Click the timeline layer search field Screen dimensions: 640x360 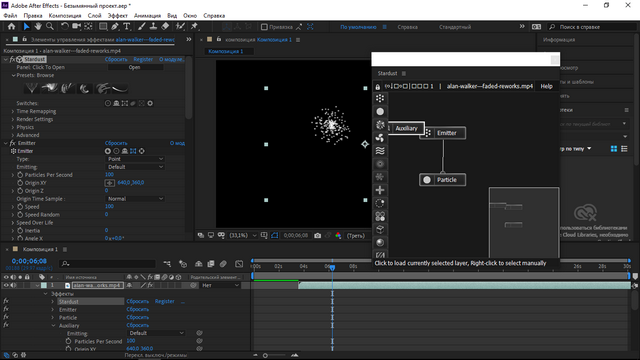pos(107,264)
